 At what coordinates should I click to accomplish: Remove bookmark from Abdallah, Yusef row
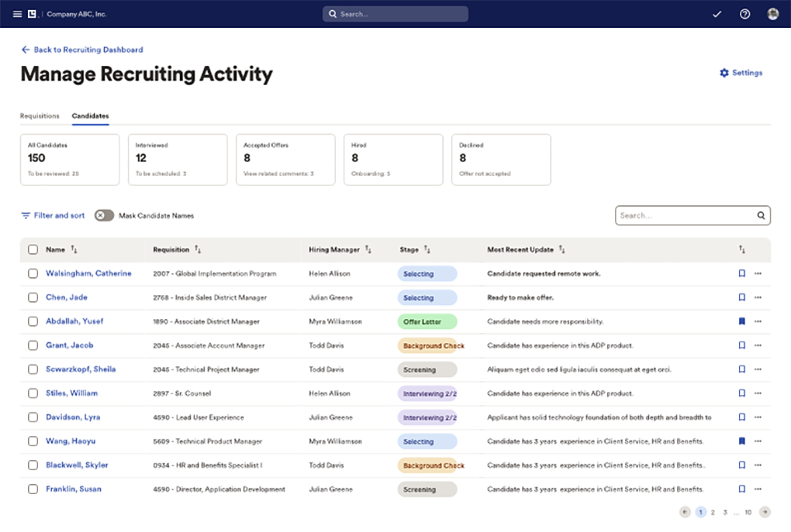(742, 322)
